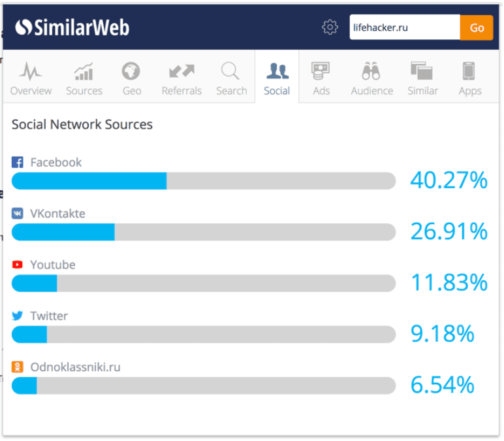Click the SimilarWeb logo
Image resolution: width=504 pixels, height=441 pixels.
coord(72,27)
